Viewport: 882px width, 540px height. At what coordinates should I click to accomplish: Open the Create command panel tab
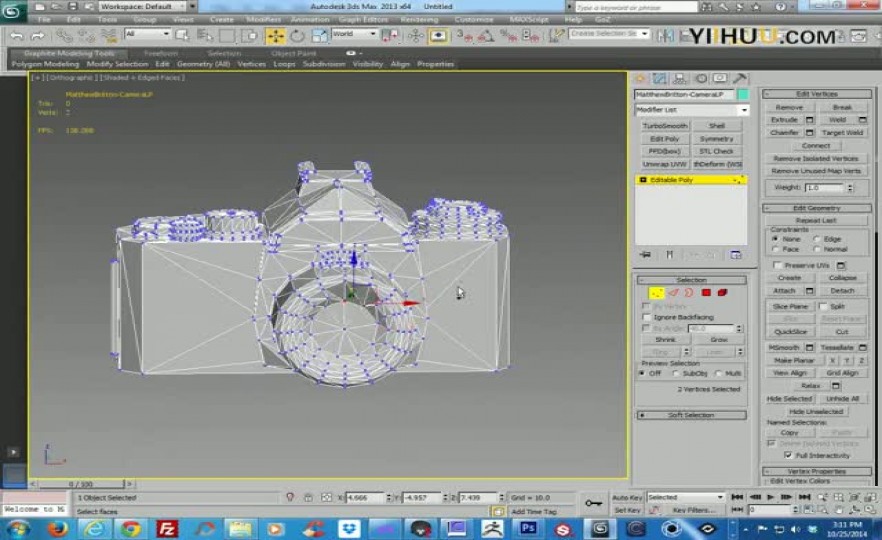click(640, 78)
